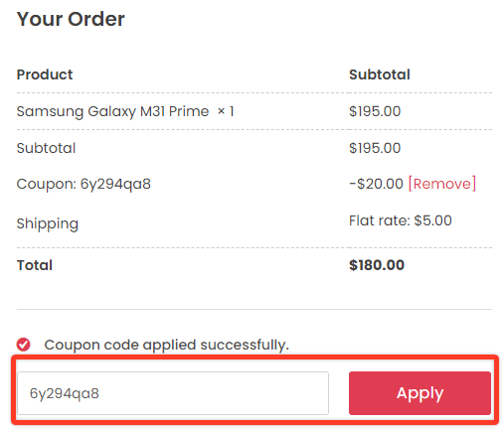
Task: Click the Subtotal column header
Action: click(380, 74)
